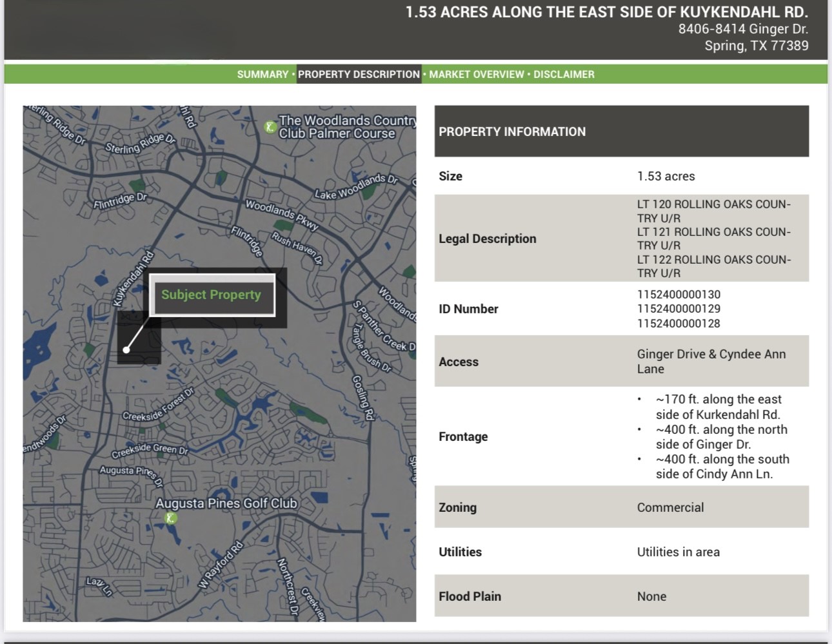Open the Disclaimer tab

564,74
